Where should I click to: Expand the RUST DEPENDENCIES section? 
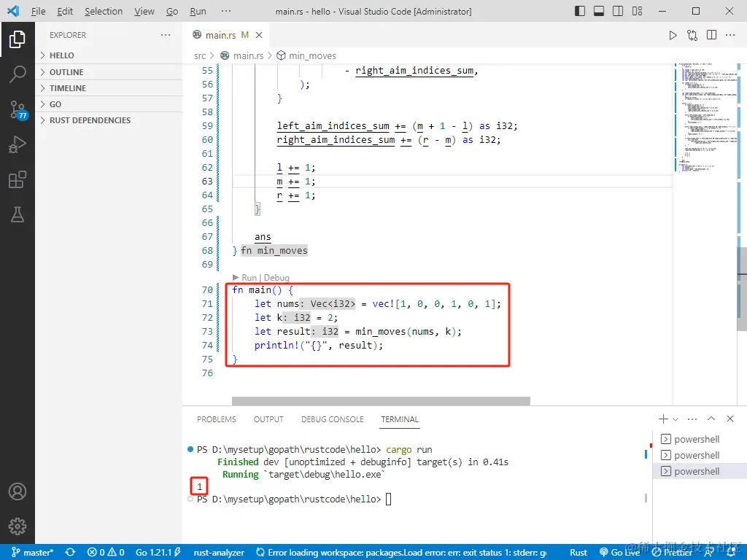[x=109, y=120]
